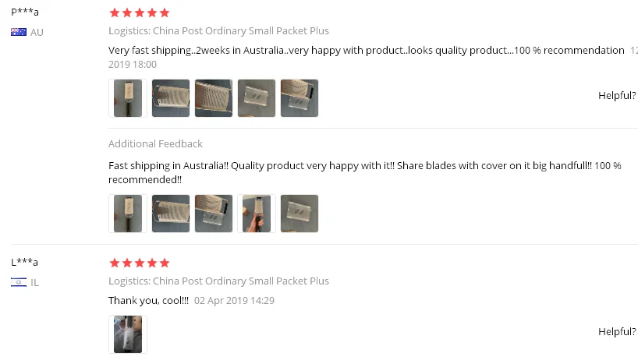View third photo under Additional Feedback
638x364 pixels.
[x=214, y=214]
